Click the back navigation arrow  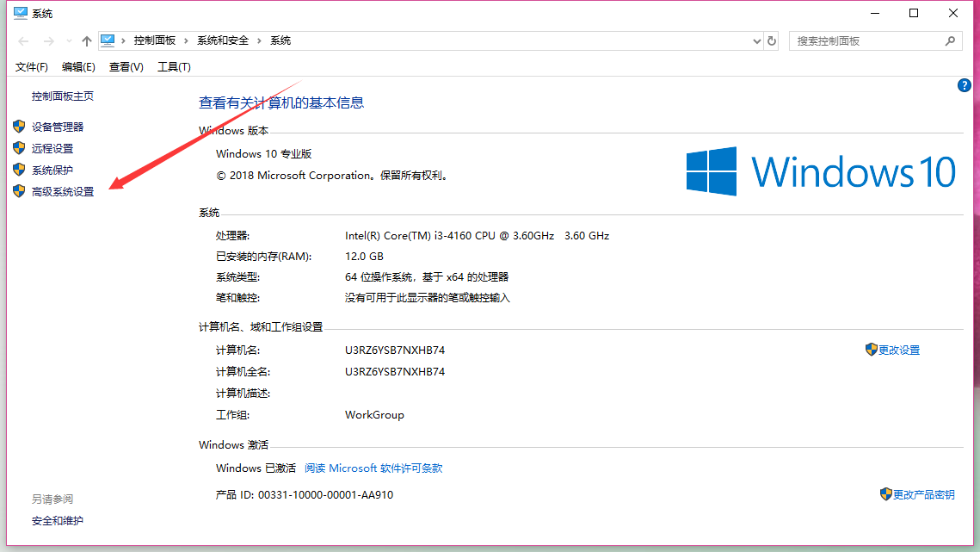click(24, 41)
